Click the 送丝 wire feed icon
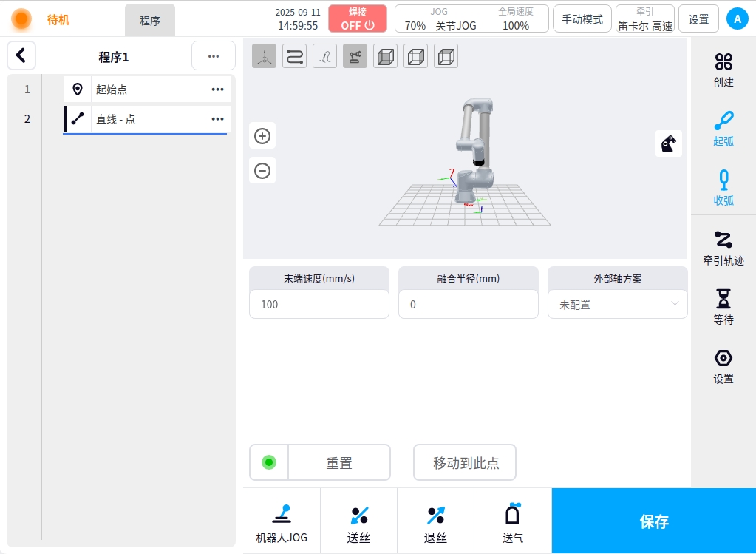Image resolution: width=756 pixels, height=554 pixels. (x=358, y=521)
